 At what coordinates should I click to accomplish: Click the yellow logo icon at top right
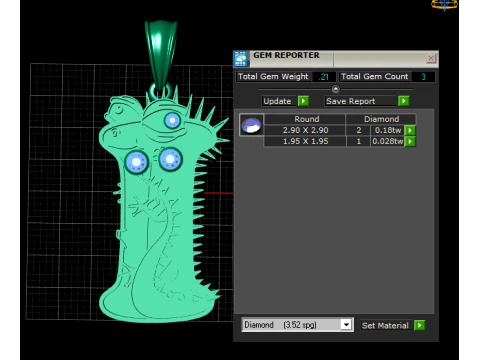click(444, 5)
